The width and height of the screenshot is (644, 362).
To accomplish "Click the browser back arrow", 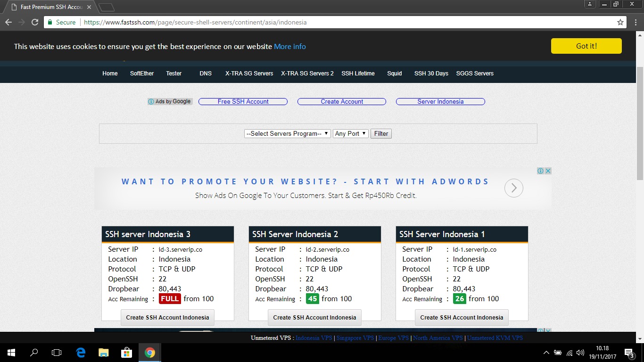I will coord(8,22).
